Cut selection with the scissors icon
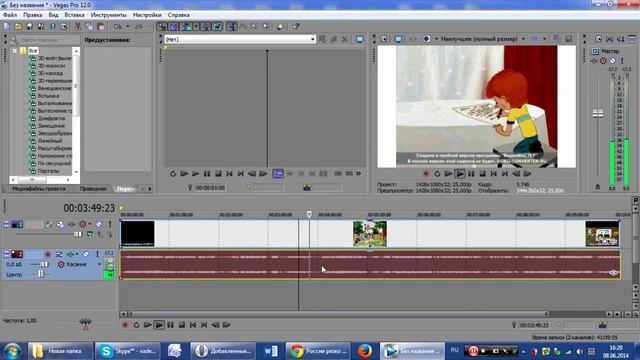Screen dimensions: 640x360 (x=78, y=27)
